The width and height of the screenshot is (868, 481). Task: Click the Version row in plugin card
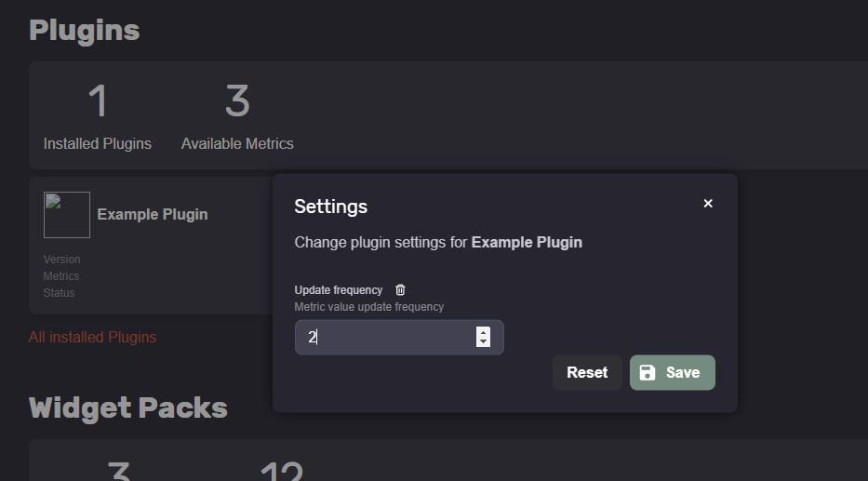point(62,259)
